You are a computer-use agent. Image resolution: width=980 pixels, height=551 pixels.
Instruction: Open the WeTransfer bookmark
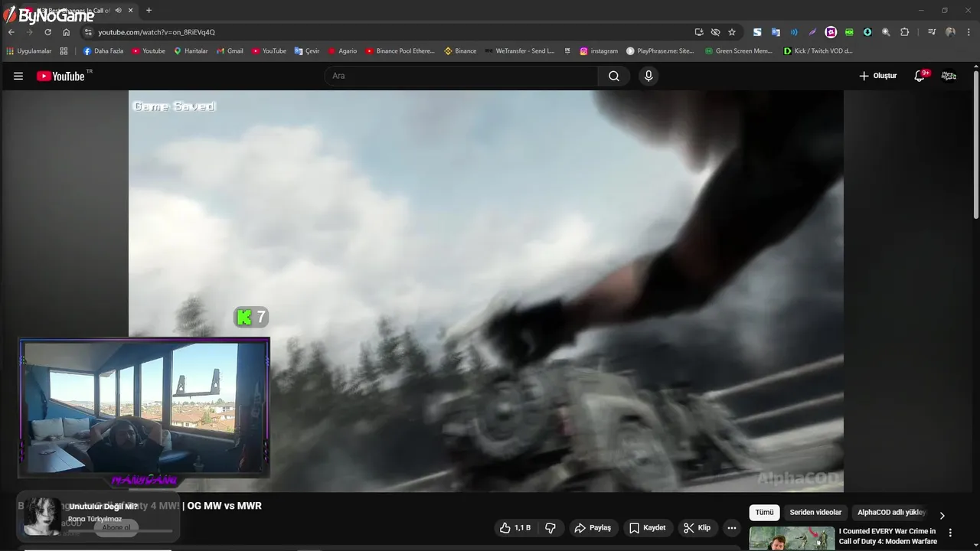(x=519, y=51)
